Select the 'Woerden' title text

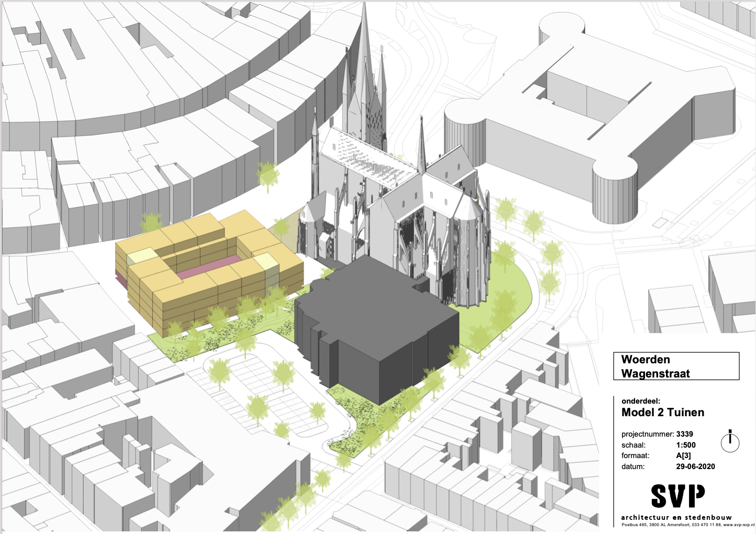click(x=646, y=359)
